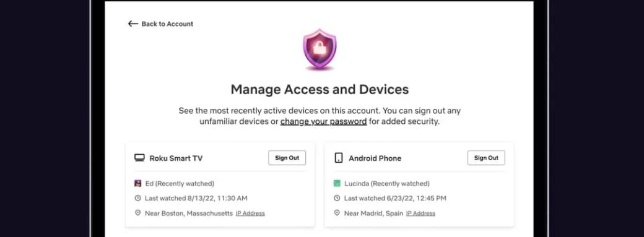The height and width of the screenshot is (237, 644).
Task: View IP Address for Madrid device
Action: tap(420, 213)
